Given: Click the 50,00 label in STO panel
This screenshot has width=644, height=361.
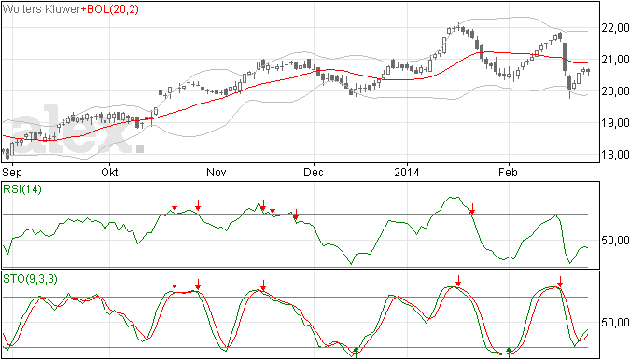Looking at the screenshot, I should (615, 323).
